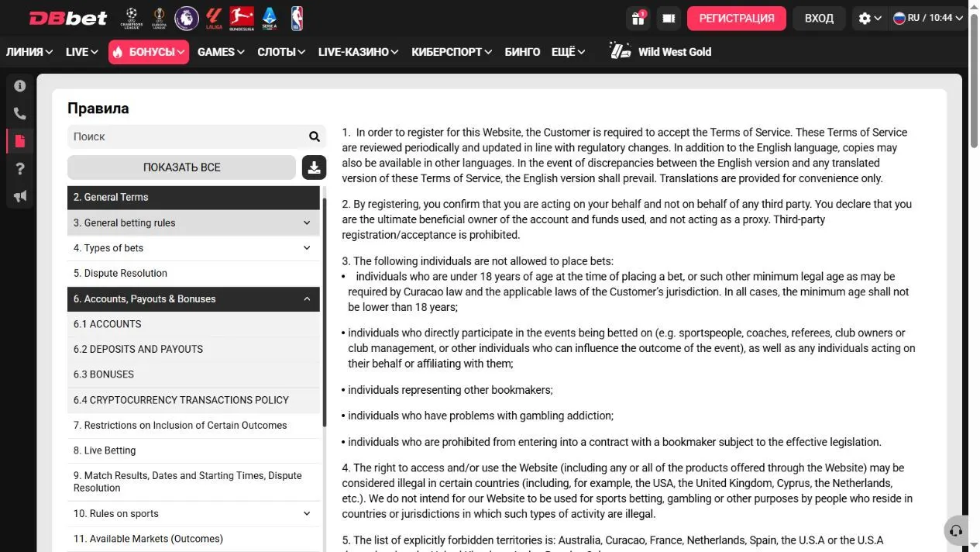Click the ВХОД login button
980x552 pixels.
tap(819, 18)
